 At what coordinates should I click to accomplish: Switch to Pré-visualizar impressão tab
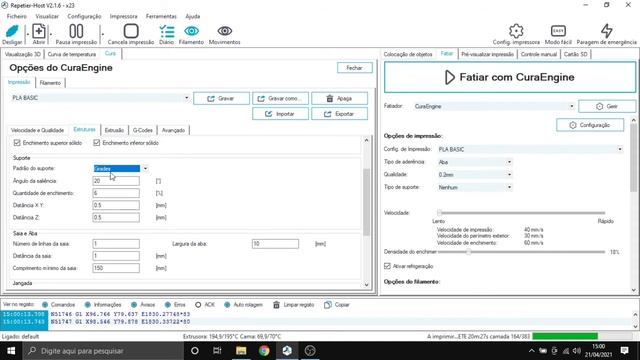[487, 54]
